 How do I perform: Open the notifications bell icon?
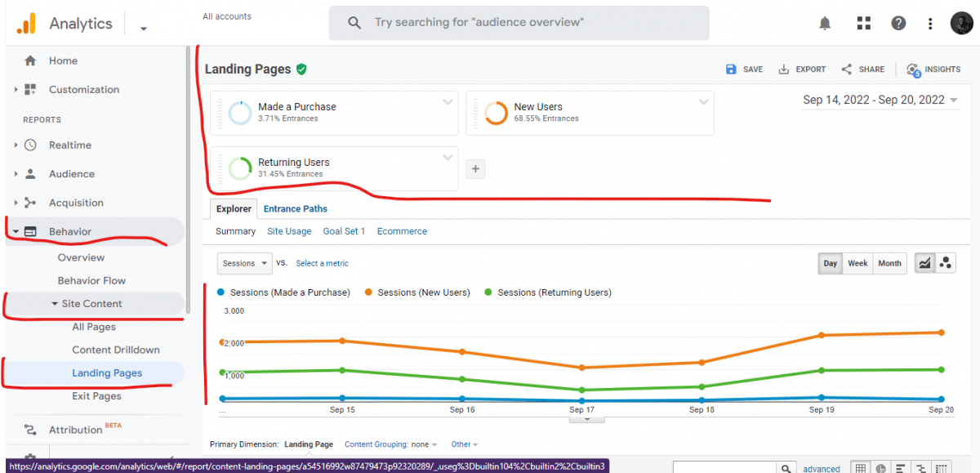825,23
